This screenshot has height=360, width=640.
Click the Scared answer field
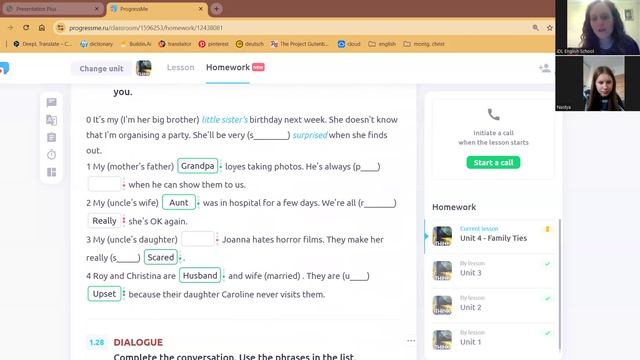(x=161, y=258)
